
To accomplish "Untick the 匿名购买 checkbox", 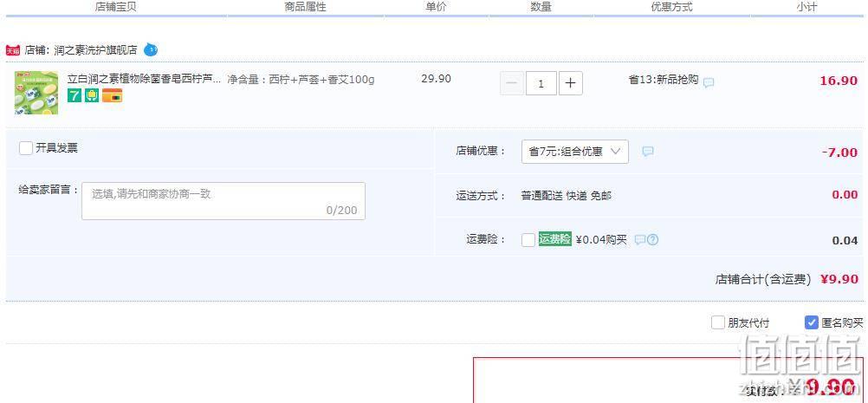I will point(811,322).
